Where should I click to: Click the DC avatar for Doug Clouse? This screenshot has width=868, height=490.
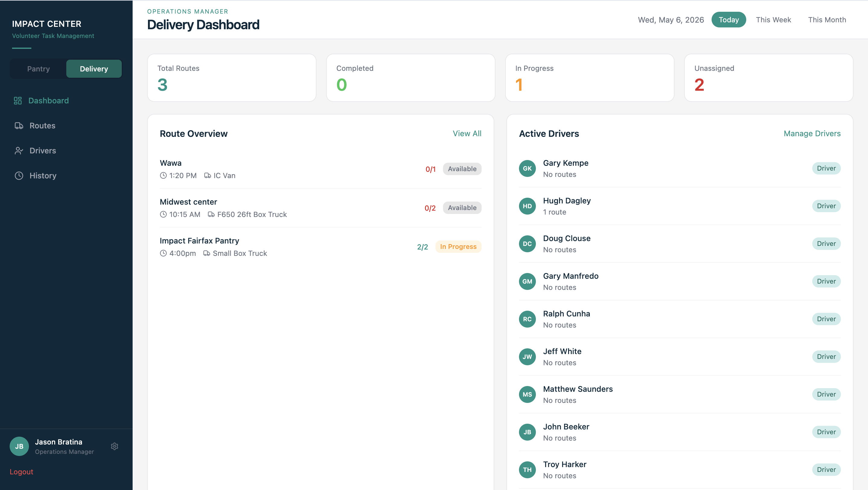tap(527, 244)
